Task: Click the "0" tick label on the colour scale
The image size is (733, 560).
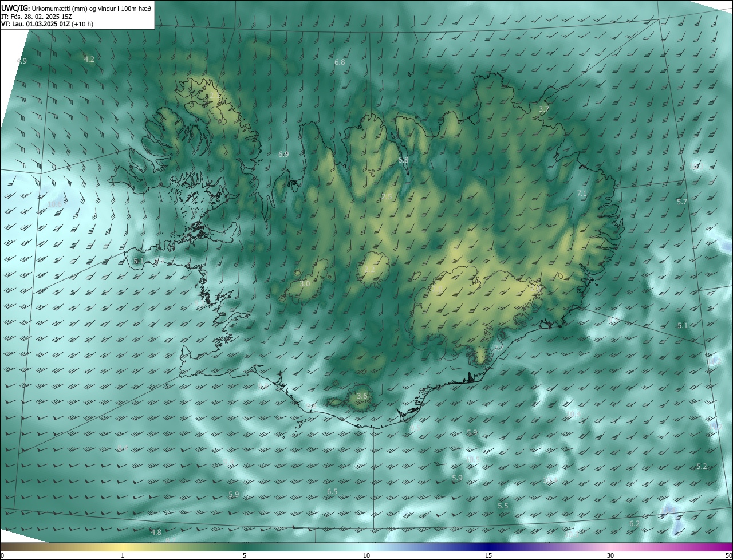Action: (2, 555)
